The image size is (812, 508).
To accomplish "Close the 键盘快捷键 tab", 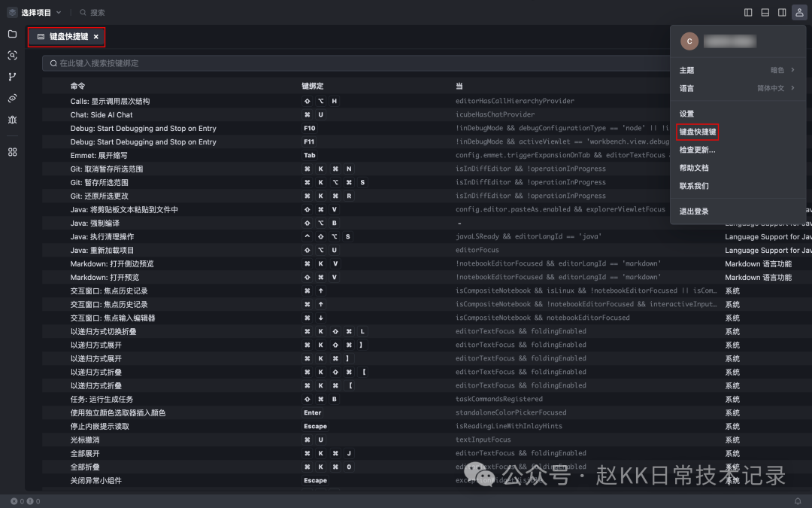I will pyautogui.click(x=96, y=37).
